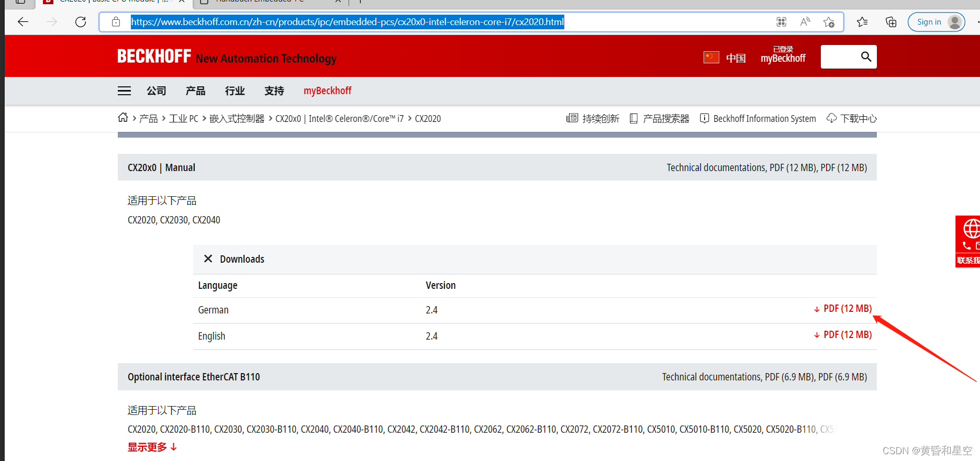Close the Downloads panel with X
This screenshot has width=980, height=461.
pyautogui.click(x=208, y=258)
